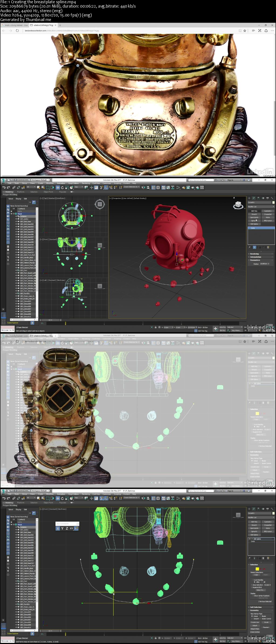Open the Utilities wrench tab in the 00:05:14 frame
Screen dimensions: 276x644
pos(272,509)
